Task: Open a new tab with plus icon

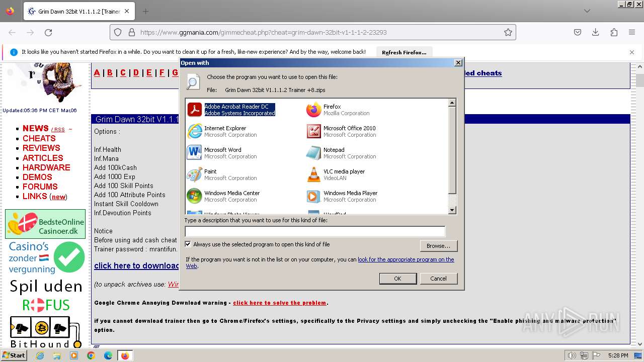Action: tap(145, 11)
